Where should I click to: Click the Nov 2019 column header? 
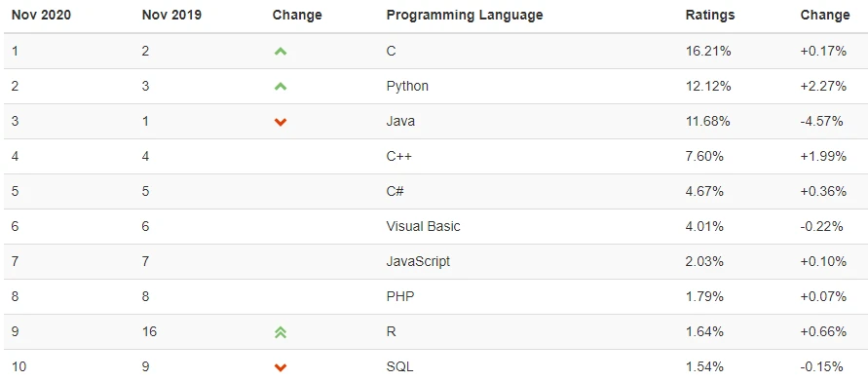171,15
